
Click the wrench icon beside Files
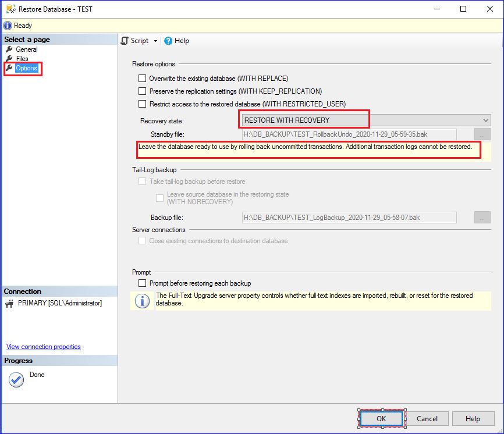pos(9,59)
